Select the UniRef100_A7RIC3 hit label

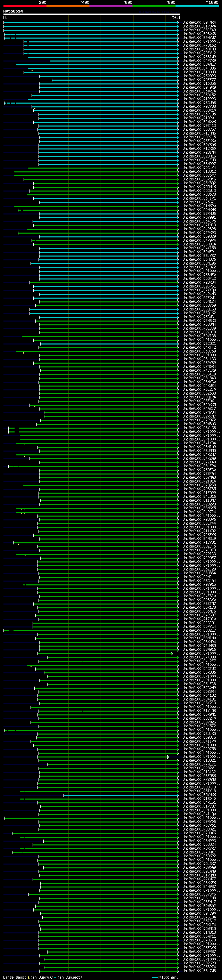pos(199,554)
